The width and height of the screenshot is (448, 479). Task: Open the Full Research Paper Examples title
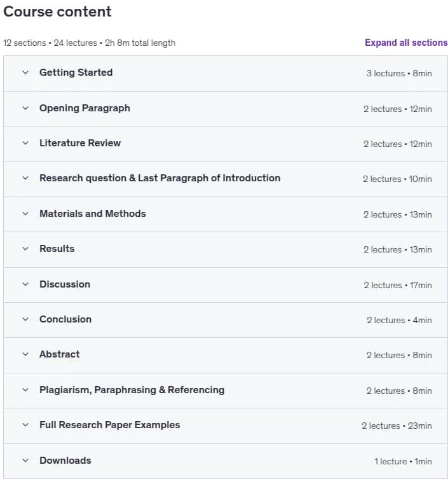(x=109, y=425)
